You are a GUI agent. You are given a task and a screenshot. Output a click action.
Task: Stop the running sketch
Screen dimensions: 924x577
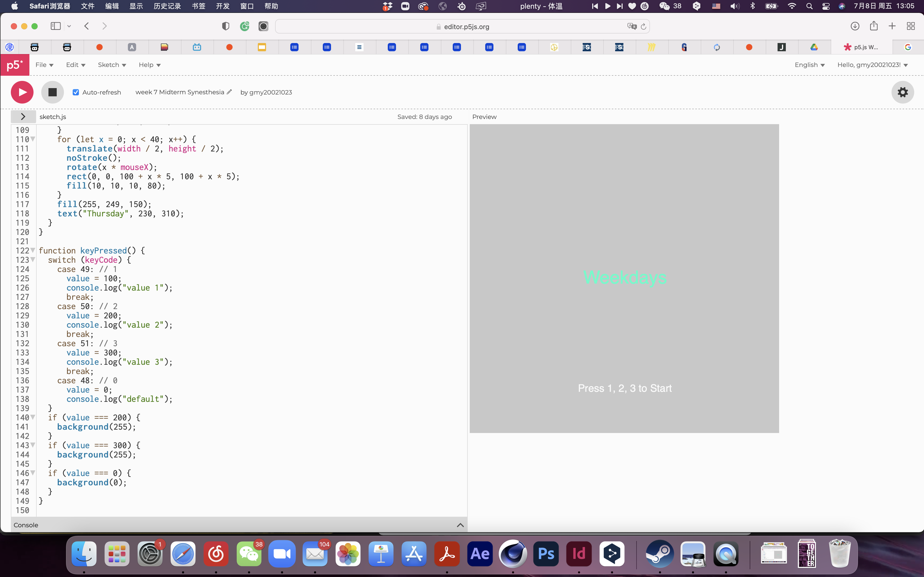(x=52, y=92)
